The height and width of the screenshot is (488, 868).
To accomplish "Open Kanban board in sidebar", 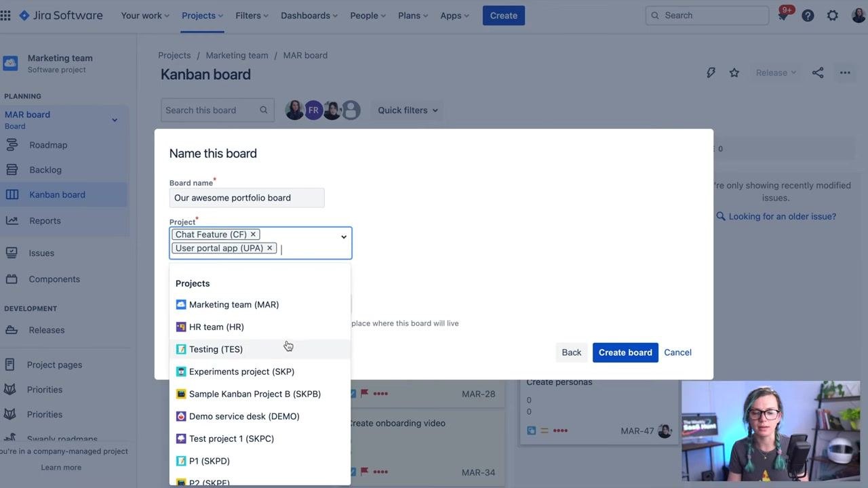I will (57, 195).
